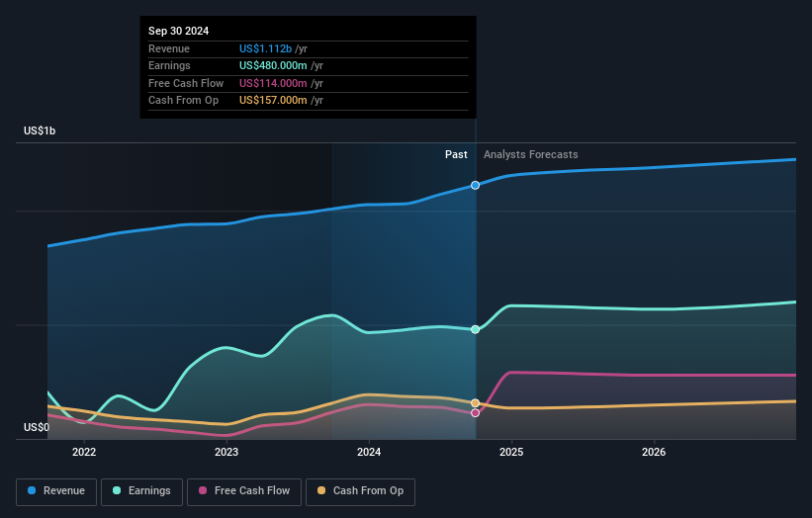This screenshot has height=518, width=812.
Task: Toggle the Cash From Op legend button
Action: click(x=360, y=491)
